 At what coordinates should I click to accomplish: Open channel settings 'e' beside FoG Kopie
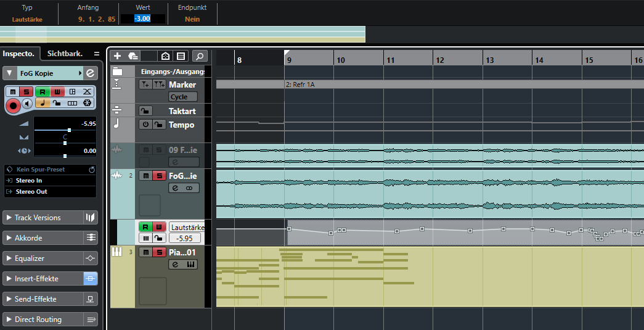tap(91, 73)
